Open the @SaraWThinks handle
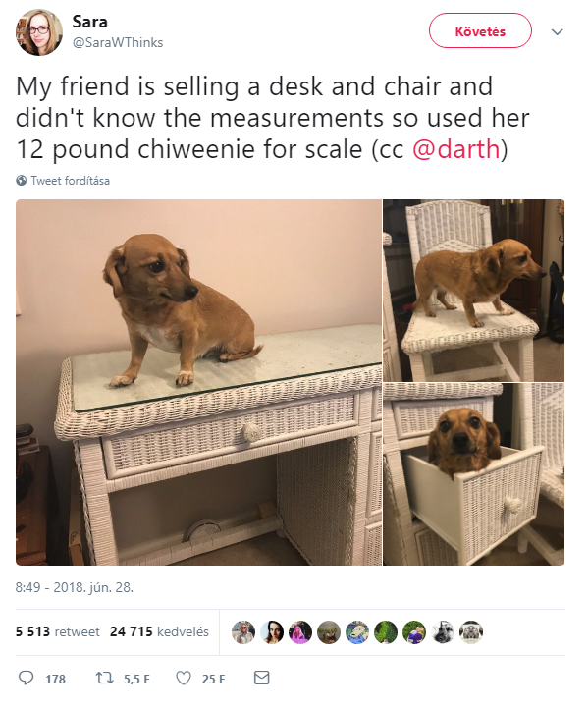This screenshot has height=710, width=588. tap(118, 42)
